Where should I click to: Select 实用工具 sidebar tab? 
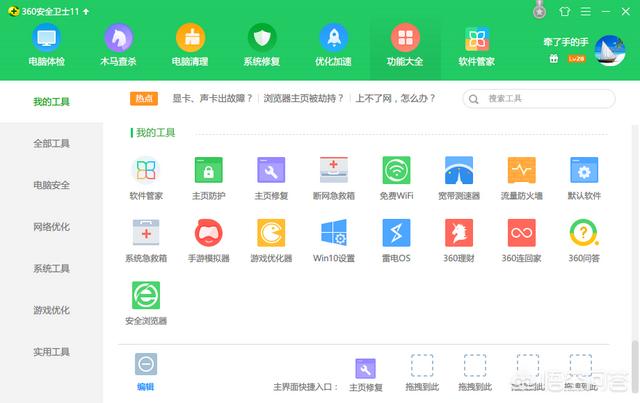[51, 352]
